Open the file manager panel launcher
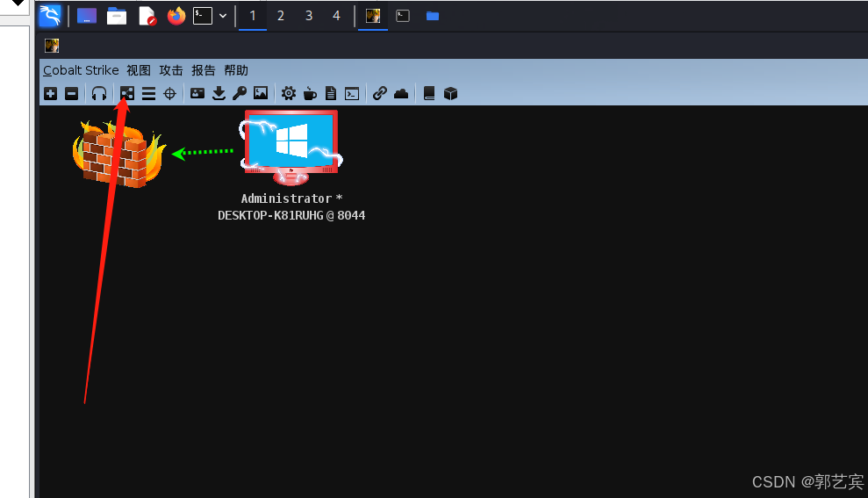 coord(116,16)
